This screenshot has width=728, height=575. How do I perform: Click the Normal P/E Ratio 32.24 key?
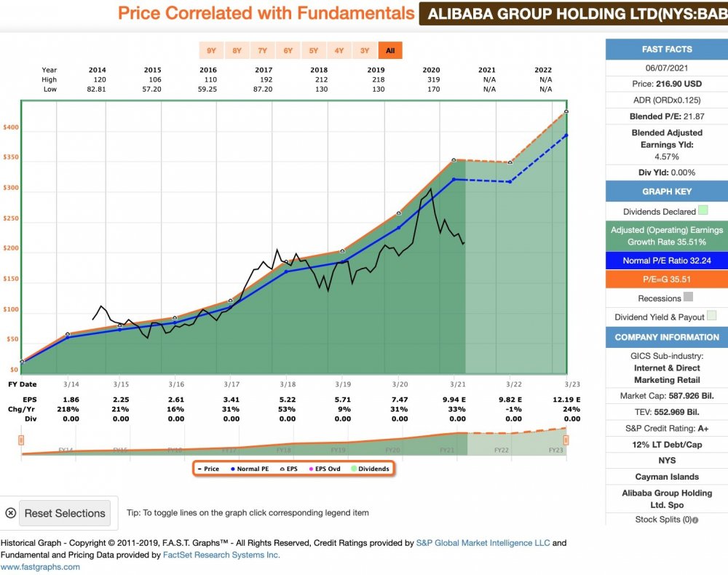tap(667, 261)
